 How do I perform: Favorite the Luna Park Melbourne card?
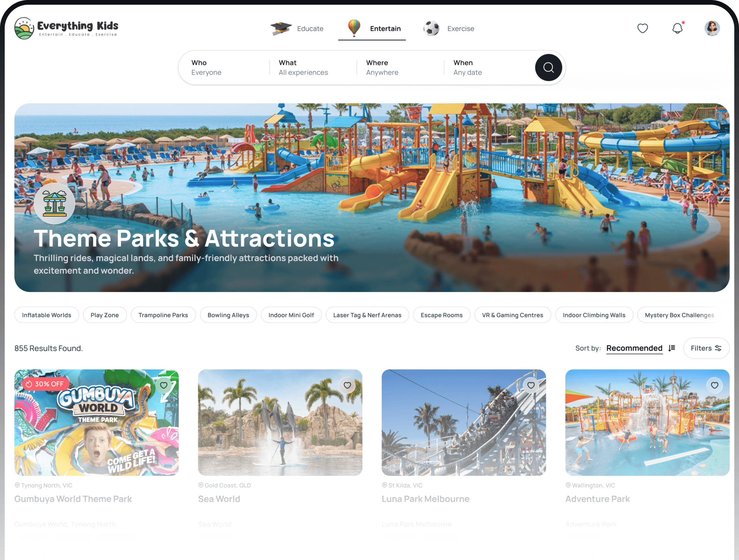click(531, 385)
